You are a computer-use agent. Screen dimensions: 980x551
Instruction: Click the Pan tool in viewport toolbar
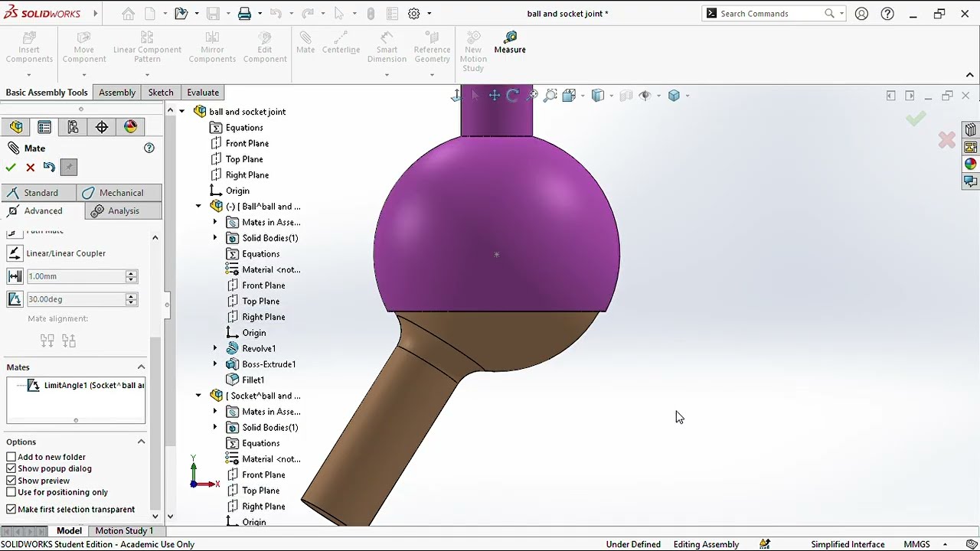[x=494, y=96]
